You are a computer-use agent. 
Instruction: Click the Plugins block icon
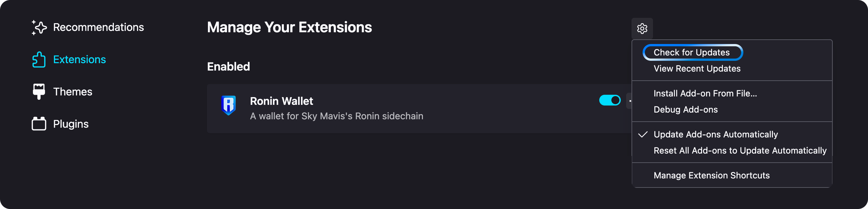39,124
